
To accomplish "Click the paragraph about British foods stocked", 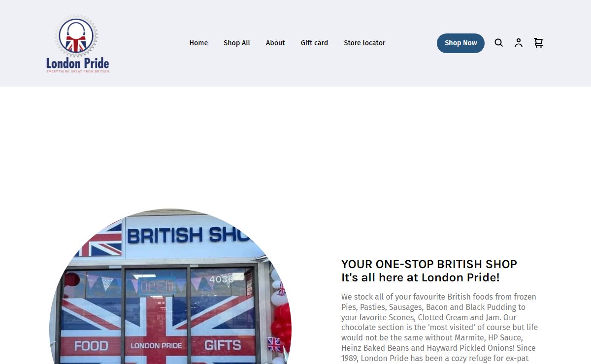I will (440, 328).
